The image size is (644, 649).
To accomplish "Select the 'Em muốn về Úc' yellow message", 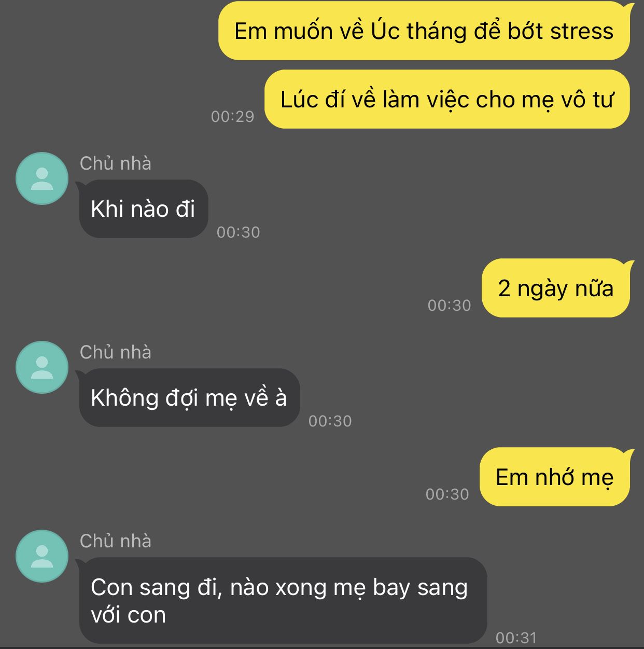I will click(x=424, y=31).
